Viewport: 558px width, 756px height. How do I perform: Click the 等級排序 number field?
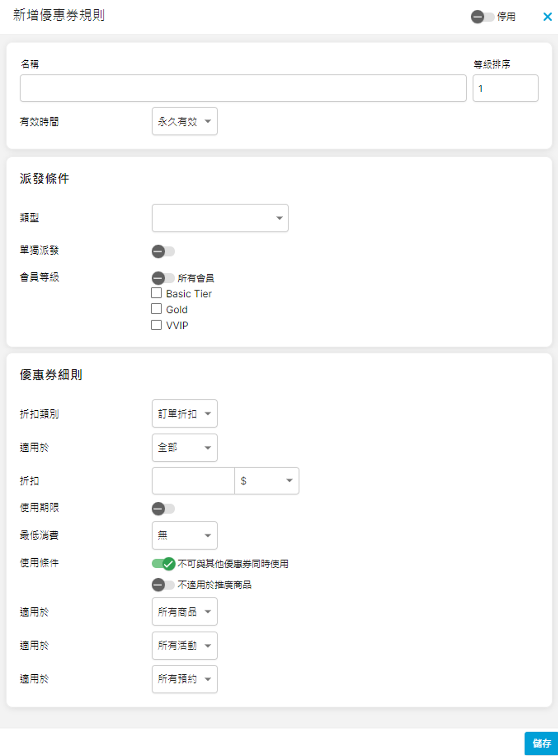tap(505, 88)
